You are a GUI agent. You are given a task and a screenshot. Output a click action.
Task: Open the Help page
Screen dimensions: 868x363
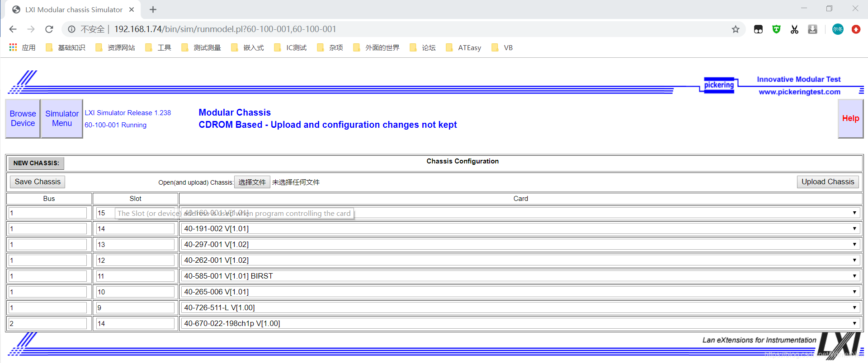pyautogui.click(x=850, y=119)
